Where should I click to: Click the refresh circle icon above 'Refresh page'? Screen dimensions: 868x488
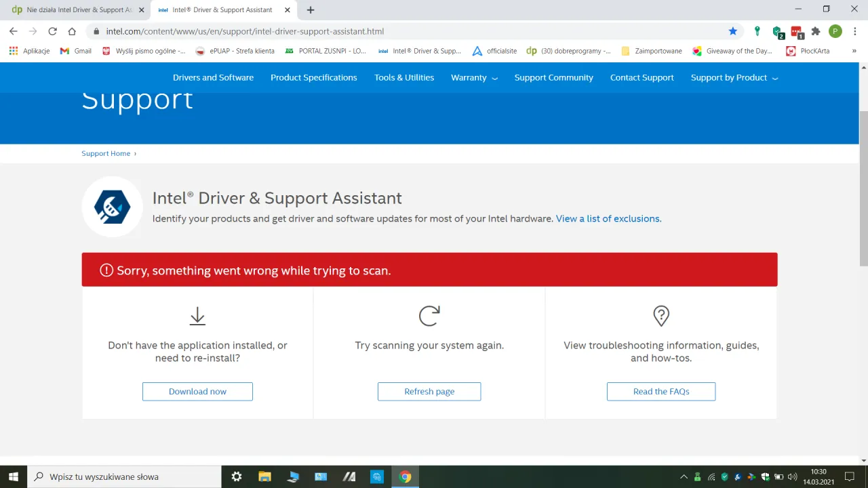(429, 315)
